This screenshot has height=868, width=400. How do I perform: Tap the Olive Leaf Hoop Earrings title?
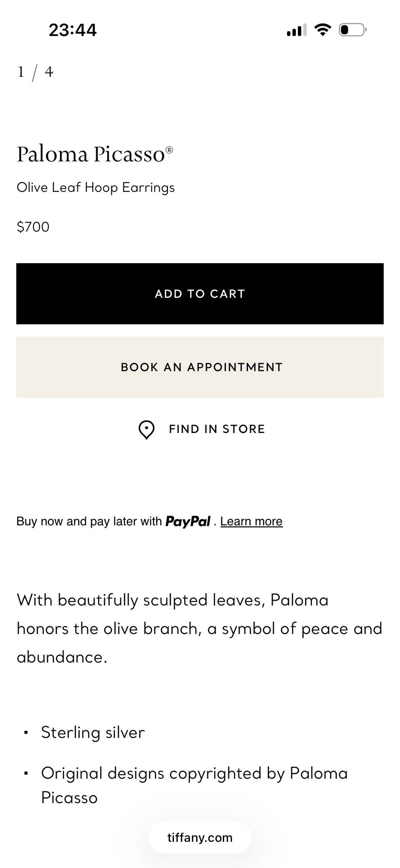coord(96,188)
